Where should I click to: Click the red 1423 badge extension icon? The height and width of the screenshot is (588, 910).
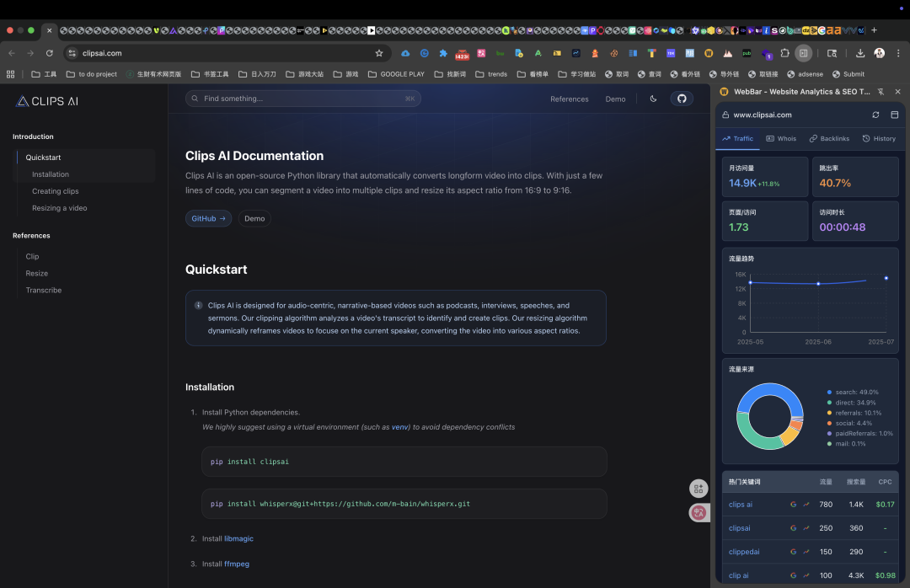(x=462, y=53)
